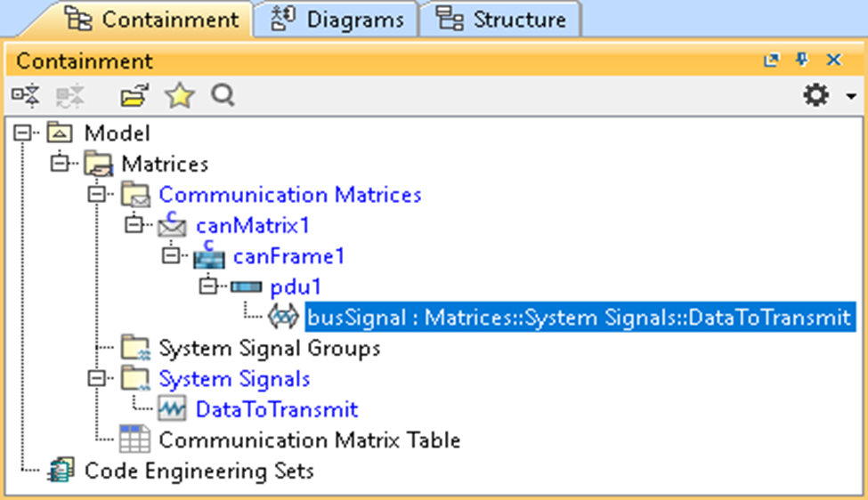Click the favorites star toolbar icon
The width and height of the screenshot is (868, 500).
click(x=180, y=95)
